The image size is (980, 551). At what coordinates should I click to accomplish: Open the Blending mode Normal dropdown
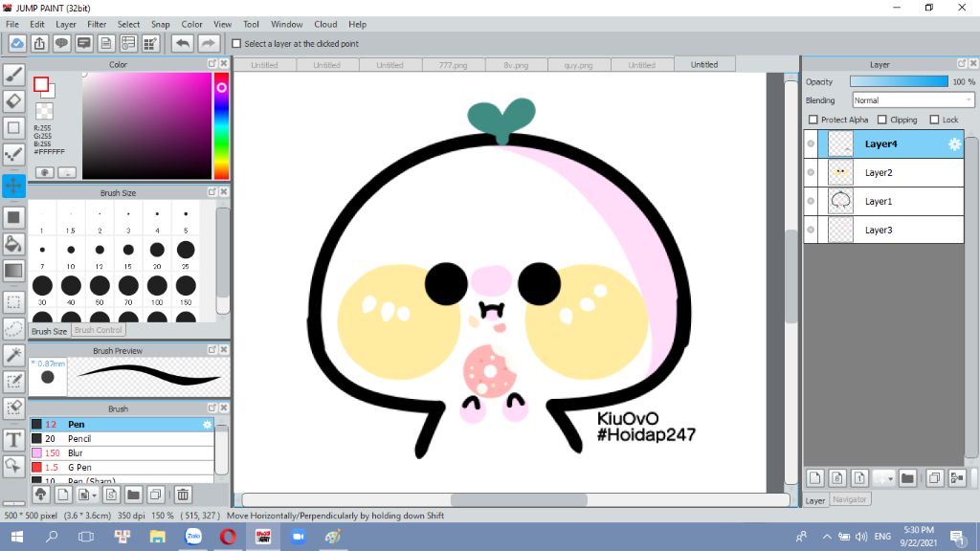tap(913, 99)
